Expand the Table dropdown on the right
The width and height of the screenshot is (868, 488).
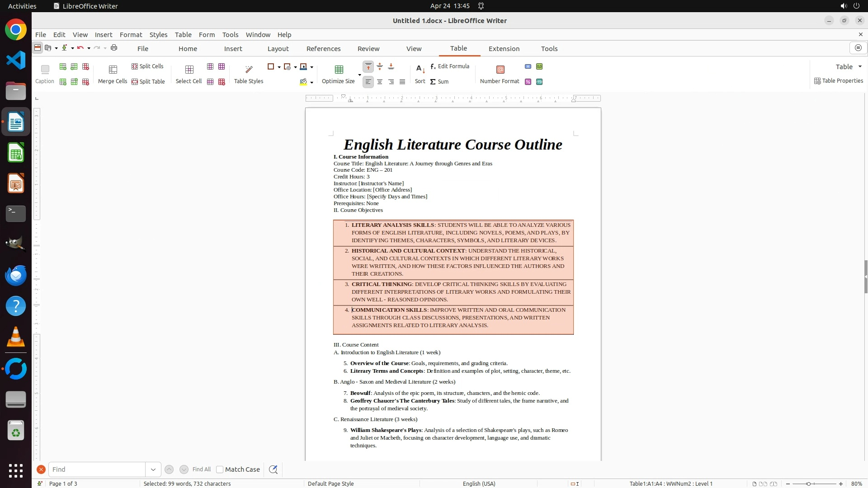tap(860, 67)
